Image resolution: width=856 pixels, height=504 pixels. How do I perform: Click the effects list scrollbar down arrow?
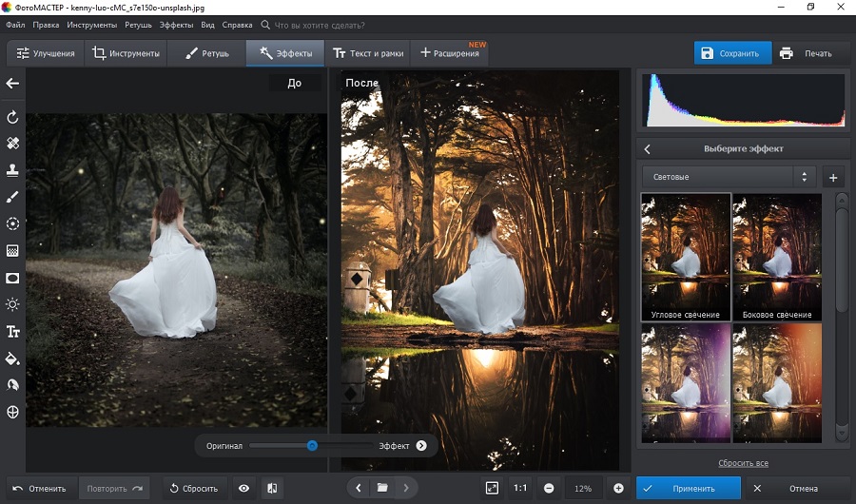click(842, 435)
